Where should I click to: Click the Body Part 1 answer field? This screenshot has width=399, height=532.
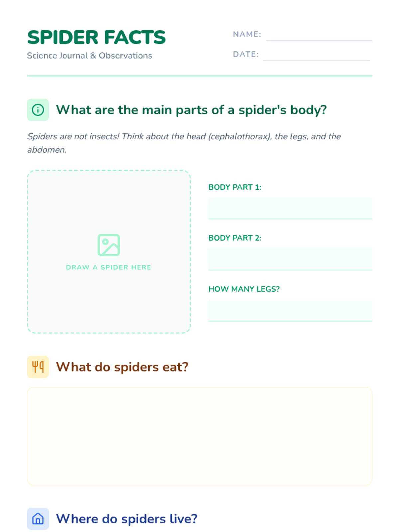point(290,208)
